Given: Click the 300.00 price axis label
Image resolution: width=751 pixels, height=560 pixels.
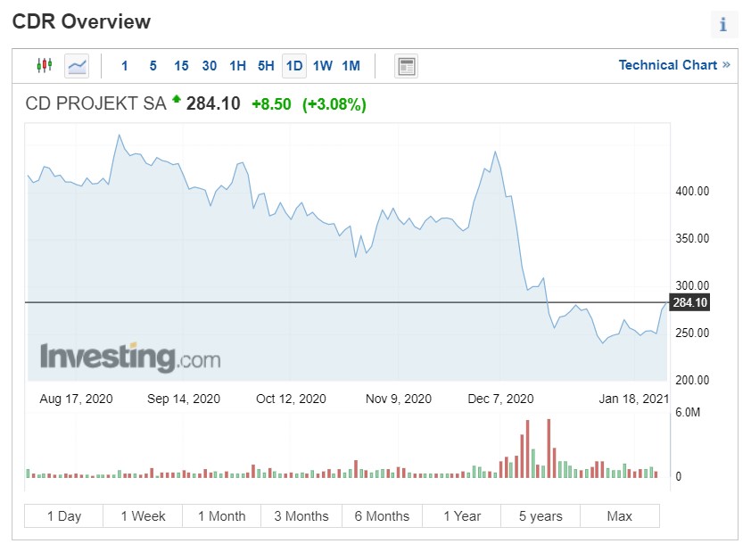Looking at the screenshot, I should [692, 285].
